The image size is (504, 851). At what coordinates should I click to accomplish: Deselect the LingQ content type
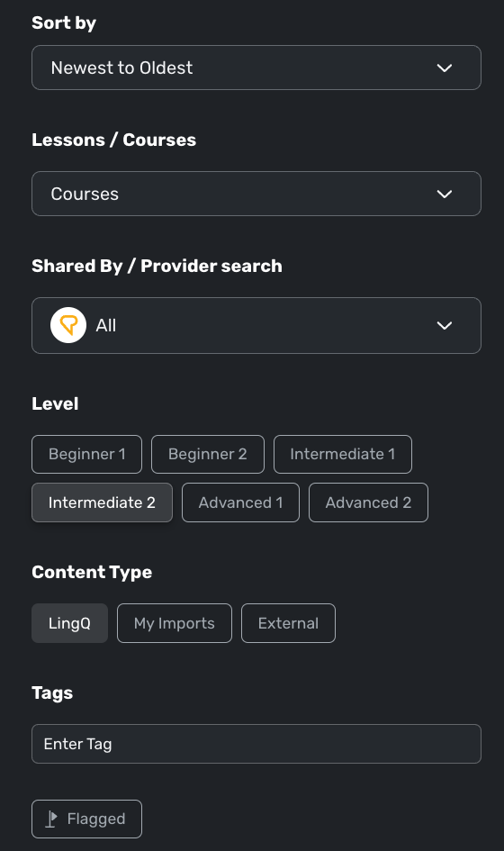(69, 623)
